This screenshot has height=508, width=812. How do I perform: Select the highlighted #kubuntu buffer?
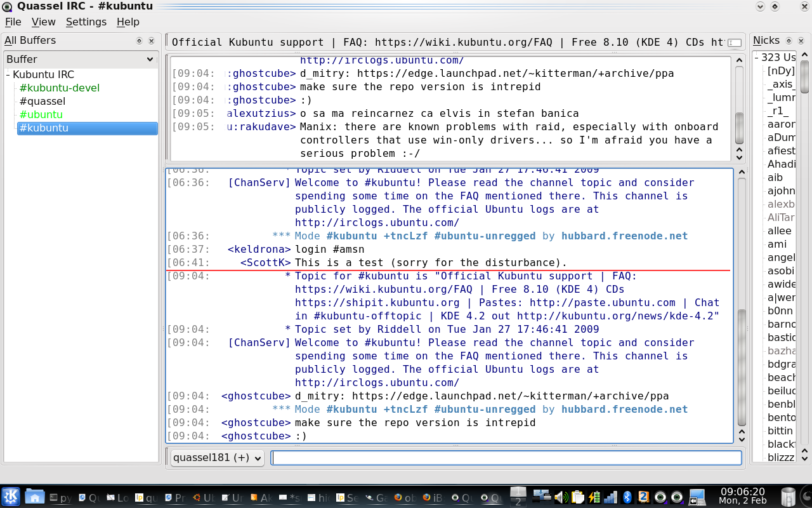88,128
